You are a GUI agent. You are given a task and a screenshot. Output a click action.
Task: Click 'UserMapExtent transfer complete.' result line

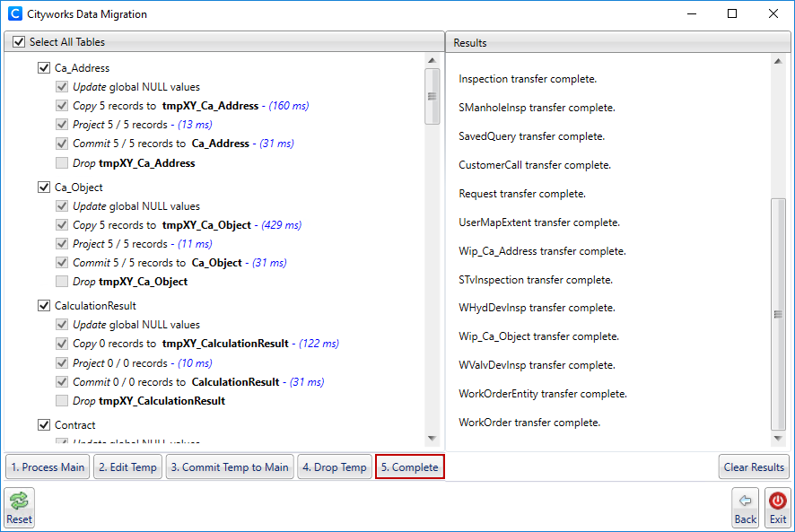point(539,222)
